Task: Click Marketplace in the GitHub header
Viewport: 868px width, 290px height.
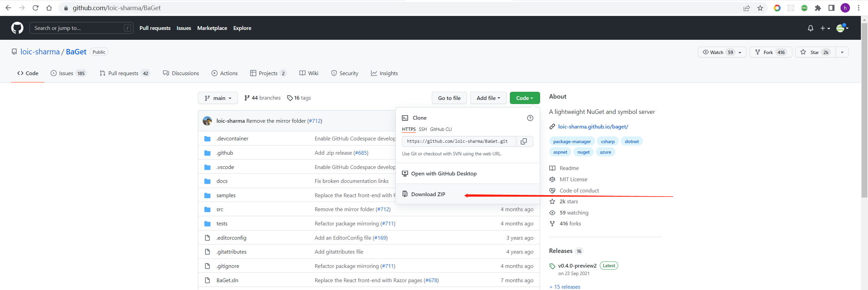Action: [x=212, y=28]
